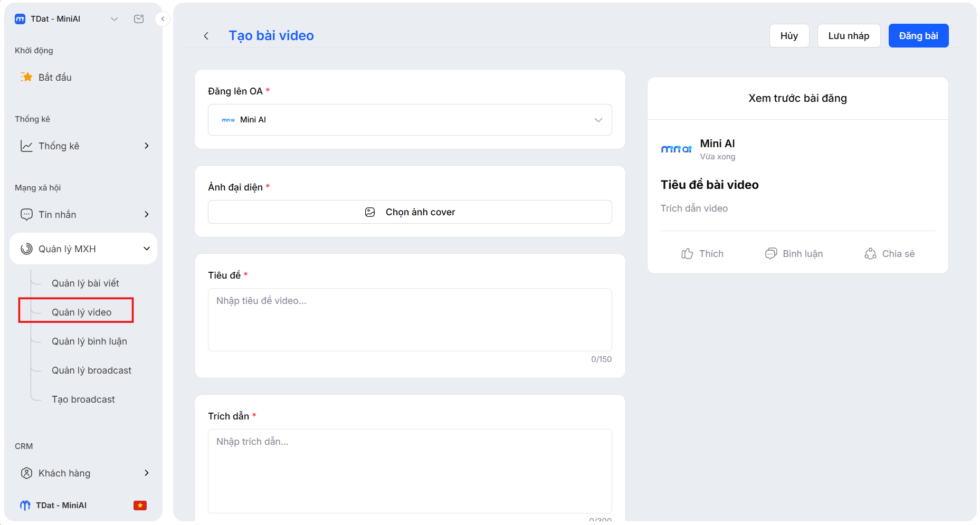Click the image icon in Chọn ảnh cover
Image resolution: width=980 pixels, height=525 pixels.
[370, 212]
